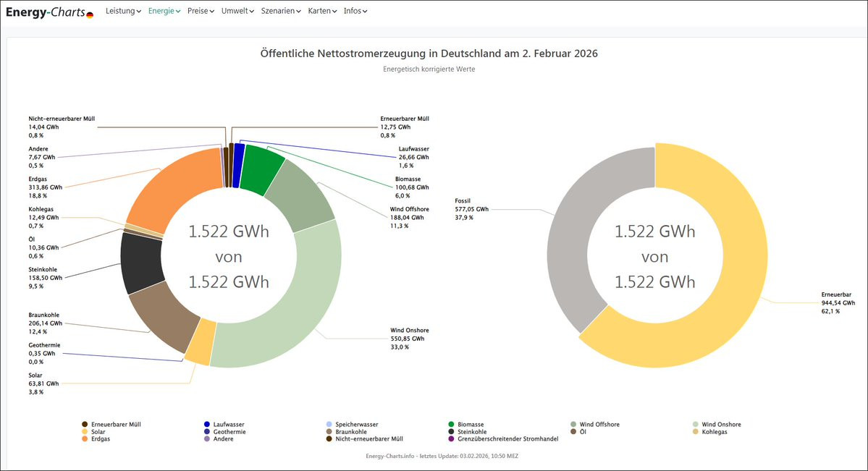868x471 pixels.
Task: Toggle Erneuerbarer Müll legend marker
Action: click(85, 425)
